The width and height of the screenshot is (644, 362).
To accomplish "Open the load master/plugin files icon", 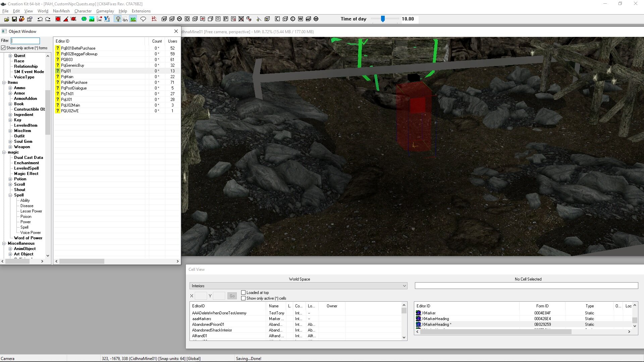I will click(x=6, y=19).
